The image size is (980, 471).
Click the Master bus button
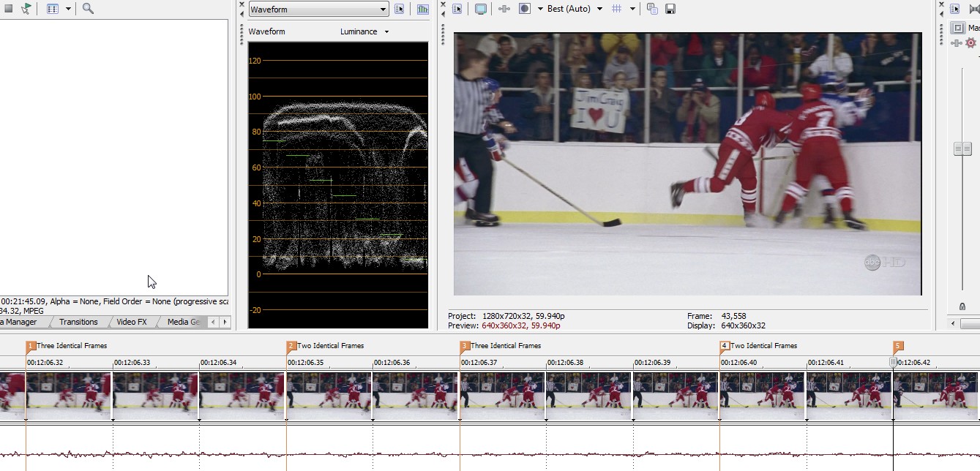[957, 28]
